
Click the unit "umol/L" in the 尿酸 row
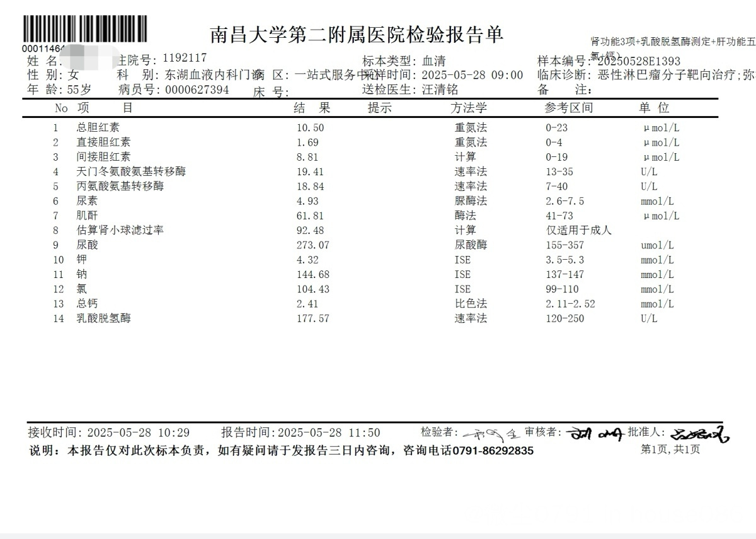tap(657, 245)
